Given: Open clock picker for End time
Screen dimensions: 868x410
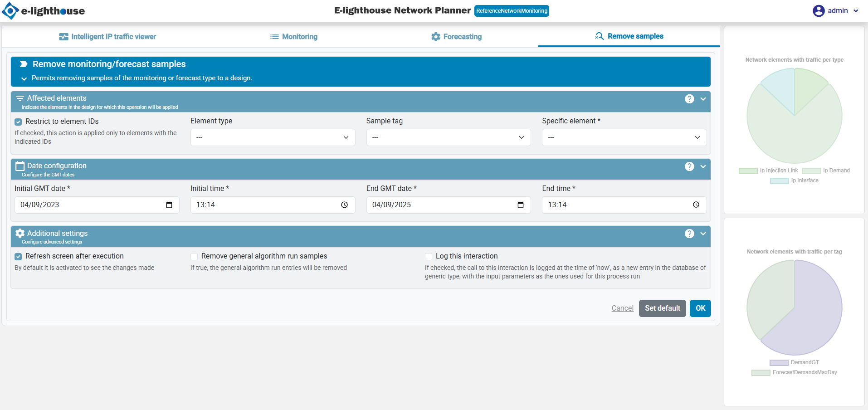Looking at the screenshot, I should (696, 205).
